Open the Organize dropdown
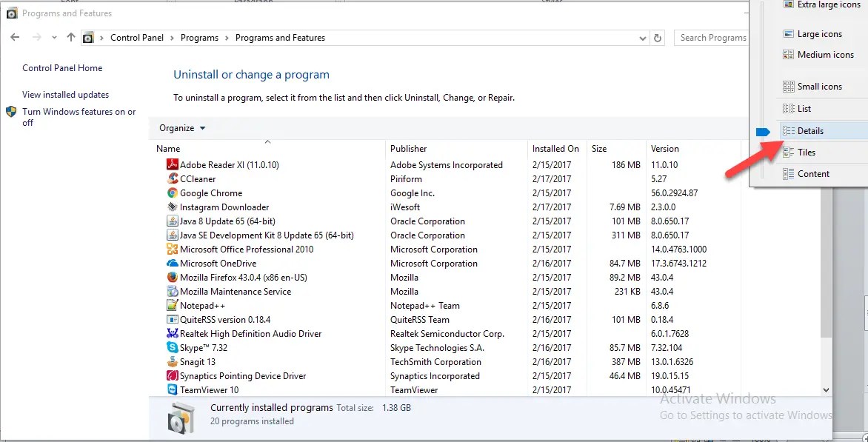This screenshot has height=442, width=868. coord(181,127)
